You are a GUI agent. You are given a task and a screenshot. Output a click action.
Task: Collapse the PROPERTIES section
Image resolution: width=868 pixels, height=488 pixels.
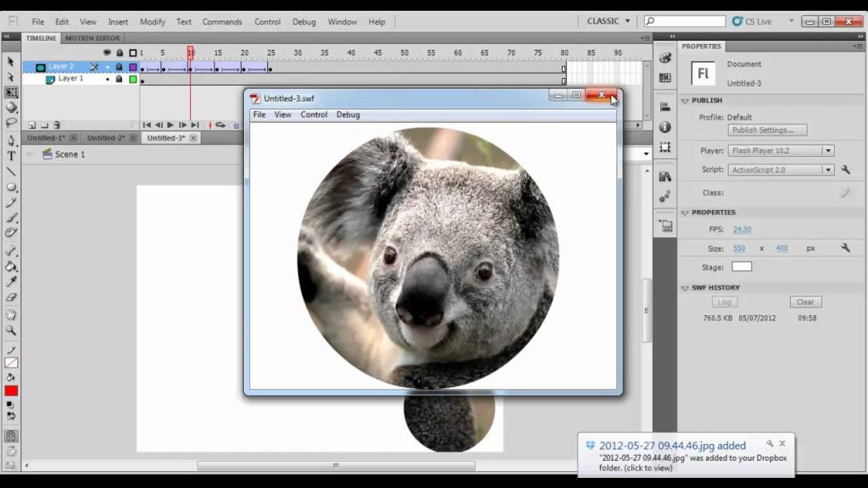685,213
